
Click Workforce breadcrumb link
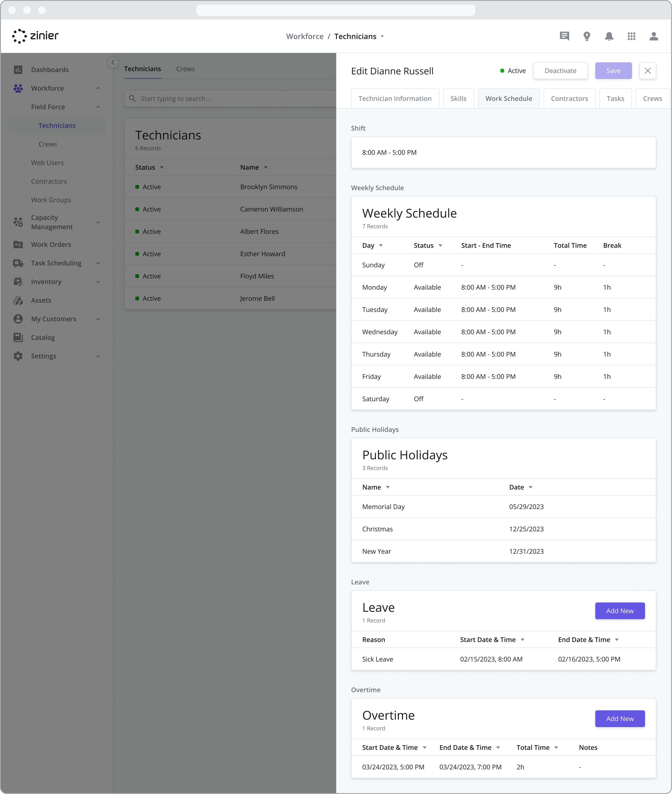305,36
